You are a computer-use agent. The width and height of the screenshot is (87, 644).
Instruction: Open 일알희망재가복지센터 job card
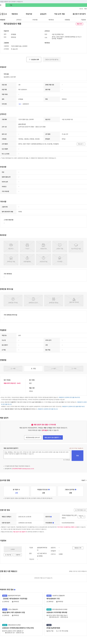pyautogui.click(x=22, y=598)
